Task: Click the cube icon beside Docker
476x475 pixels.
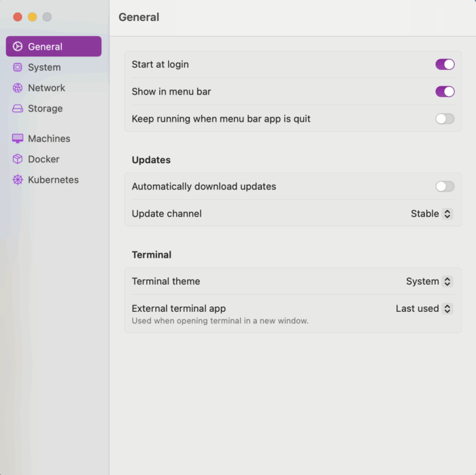Action: pos(18,159)
